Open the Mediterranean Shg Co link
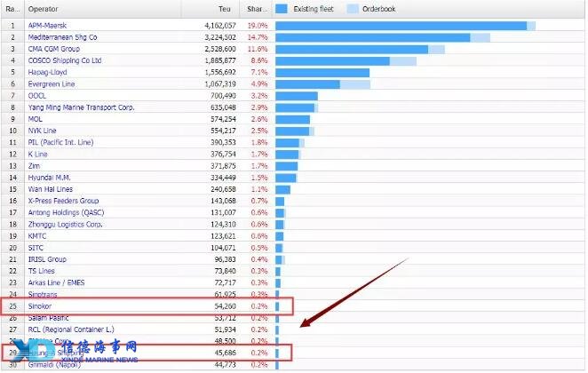The height and width of the screenshot is (373, 588). (63, 37)
